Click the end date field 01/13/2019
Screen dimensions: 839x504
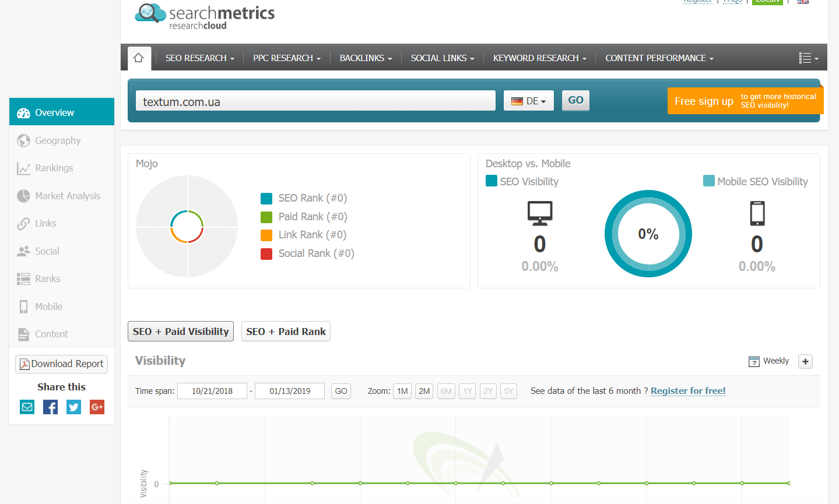(290, 391)
